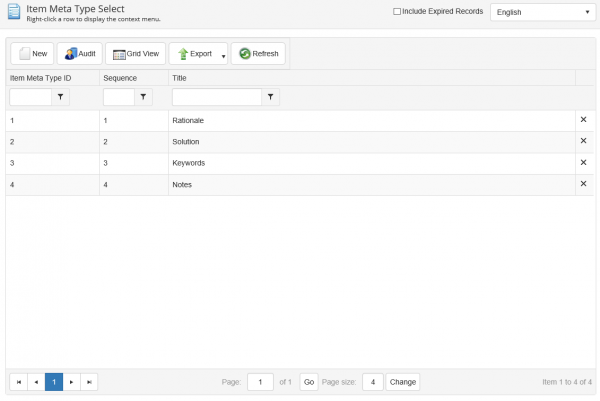Click the Go button for page navigation
This screenshot has height=401, width=600.
(309, 382)
